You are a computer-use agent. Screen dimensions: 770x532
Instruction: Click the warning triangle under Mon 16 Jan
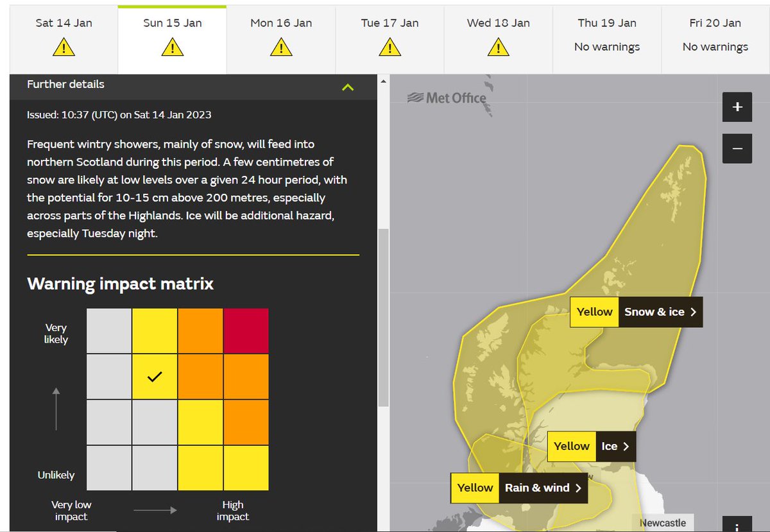[x=280, y=47]
